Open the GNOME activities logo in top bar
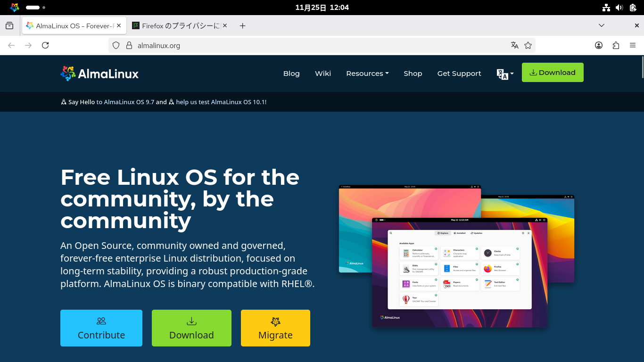The width and height of the screenshot is (644, 362). tap(15, 8)
